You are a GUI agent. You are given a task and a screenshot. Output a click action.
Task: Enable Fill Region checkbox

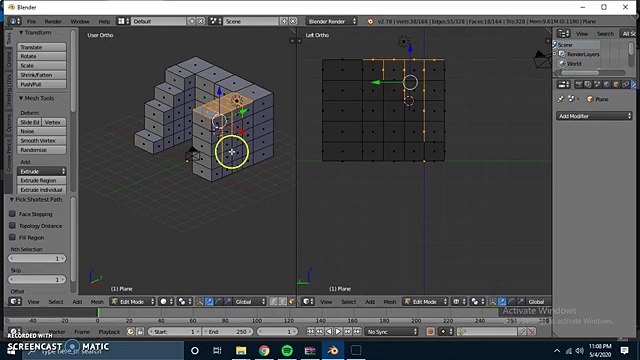pyautogui.click(x=12, y=237)
